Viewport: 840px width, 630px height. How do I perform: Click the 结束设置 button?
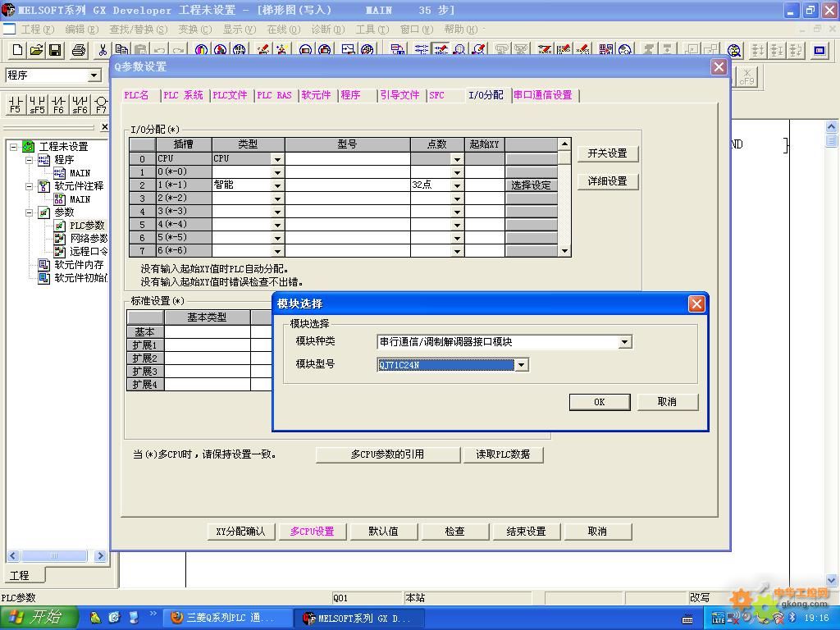click(526, 532)
